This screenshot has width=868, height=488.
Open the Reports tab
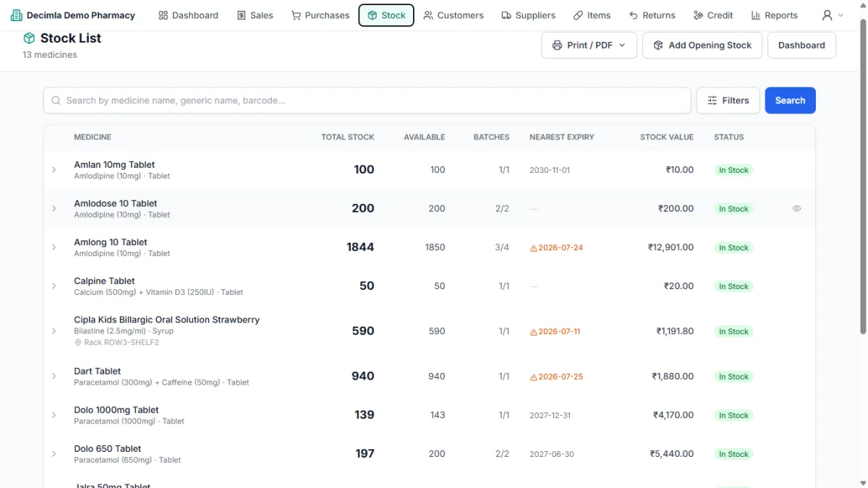click(x=774, y=15)
